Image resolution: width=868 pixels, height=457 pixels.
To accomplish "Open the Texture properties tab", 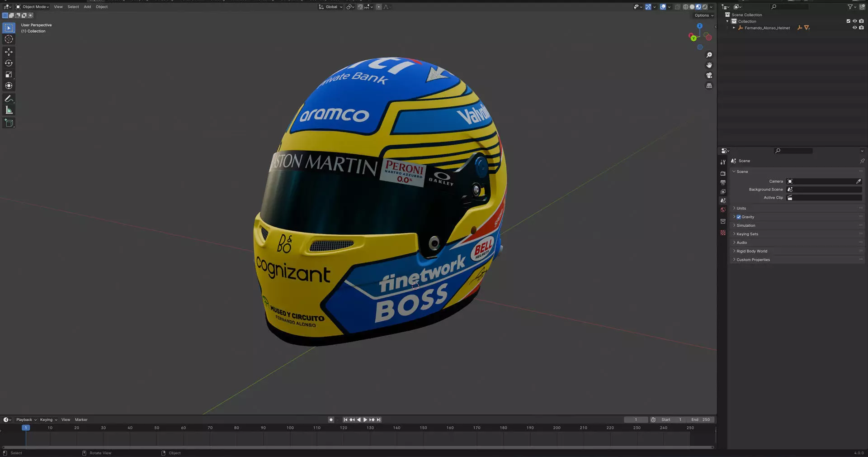I will tap(723, 233).
